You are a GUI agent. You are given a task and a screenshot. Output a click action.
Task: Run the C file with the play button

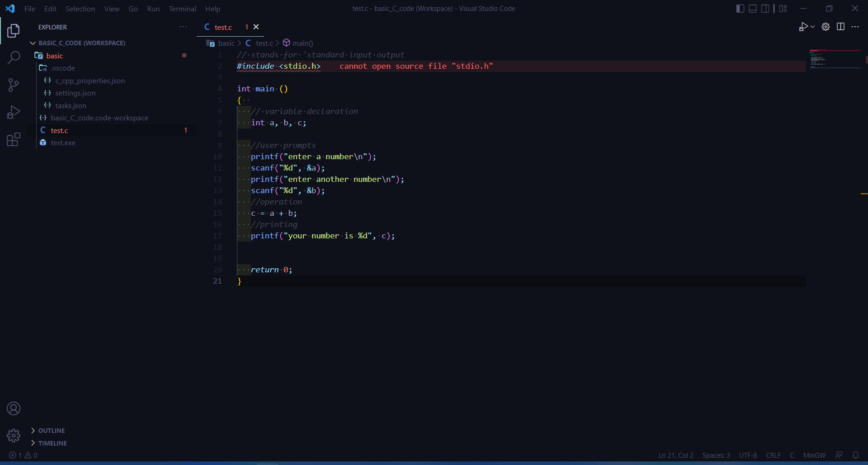(804, 27)
